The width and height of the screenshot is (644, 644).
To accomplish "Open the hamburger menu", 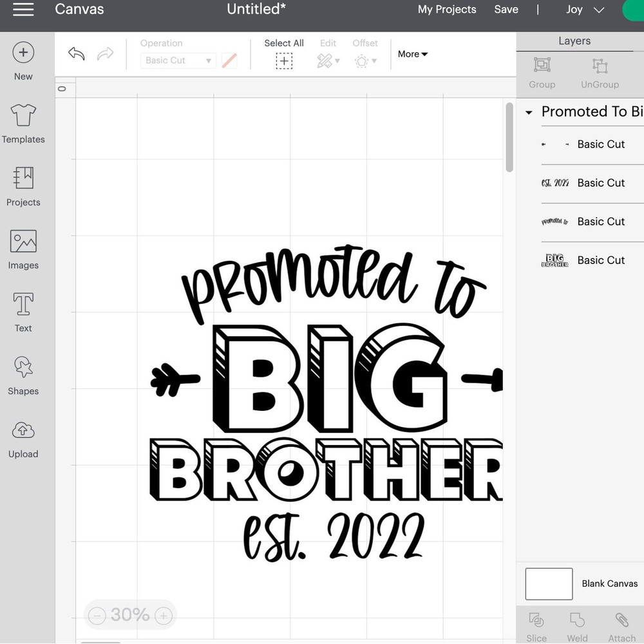I will pyautogui.click(x=23, y=10).
